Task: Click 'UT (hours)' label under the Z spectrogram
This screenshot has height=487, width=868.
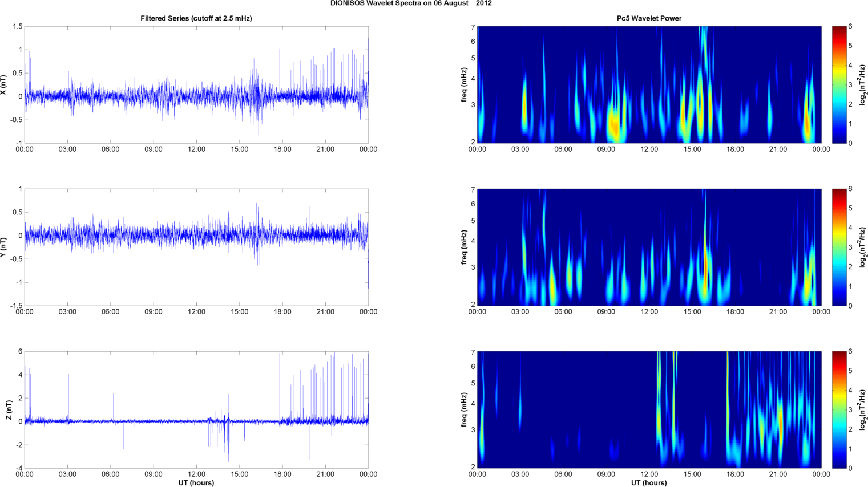Action: pyautogui.click(x=649, y=483)
